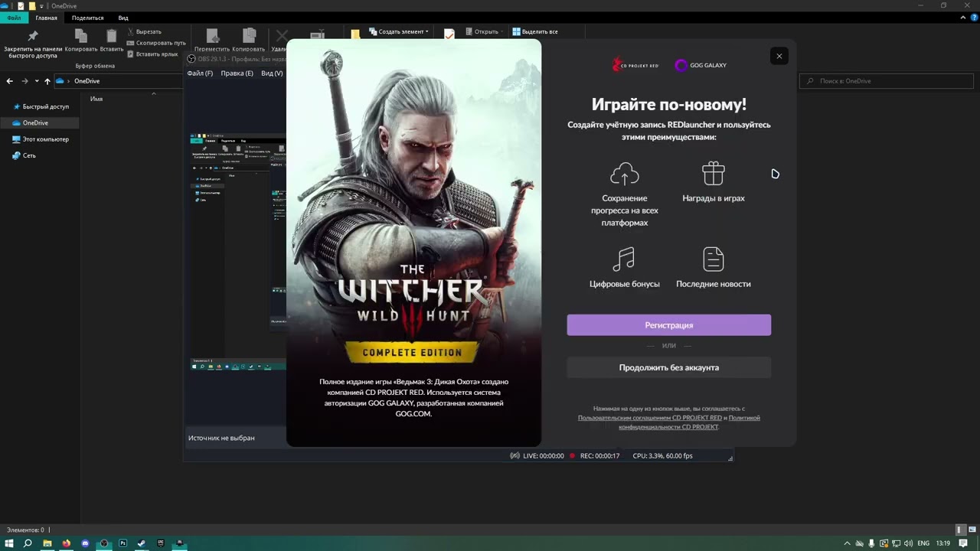The image size is (980, 551).
Task: Open Пользовательским соглашением CD PROJEKT RED link
Action: [x=650, y=418]
